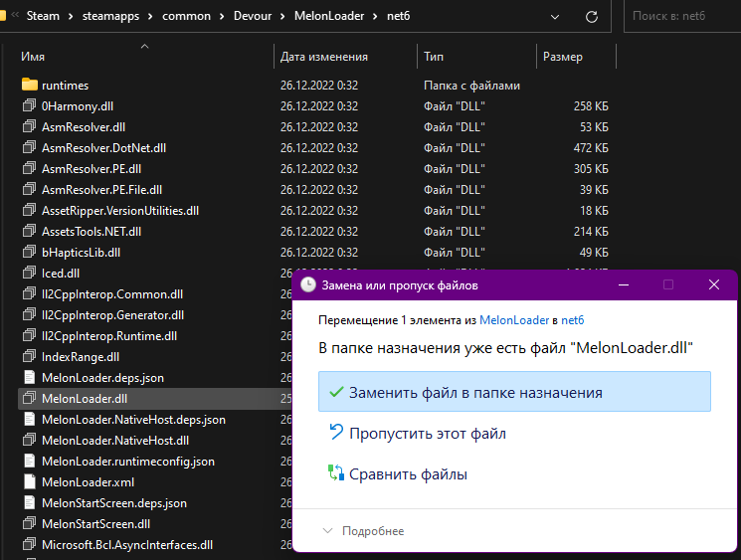Click the Il2CppInterop.Common.dll file icon
741x560 pixels.
coord(29,293)
